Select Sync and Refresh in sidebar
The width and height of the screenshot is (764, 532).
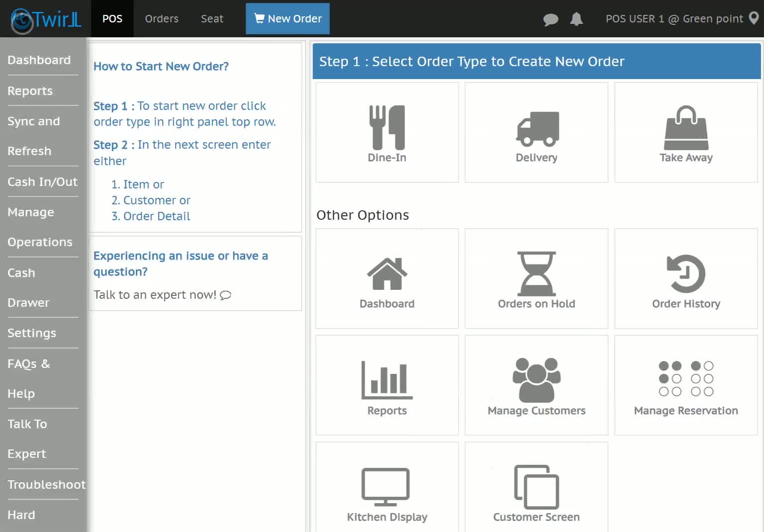pyautogui.click(x=34, y=136)
